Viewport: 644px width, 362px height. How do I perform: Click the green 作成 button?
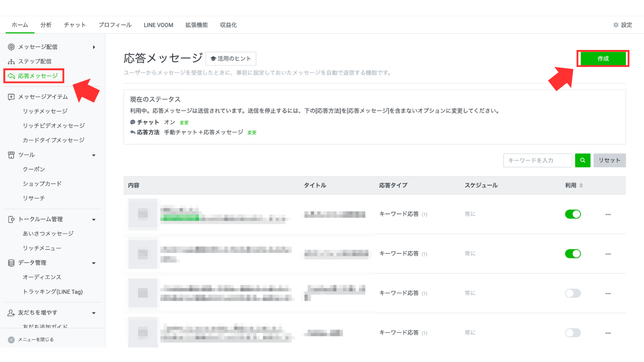click(603, 58)
